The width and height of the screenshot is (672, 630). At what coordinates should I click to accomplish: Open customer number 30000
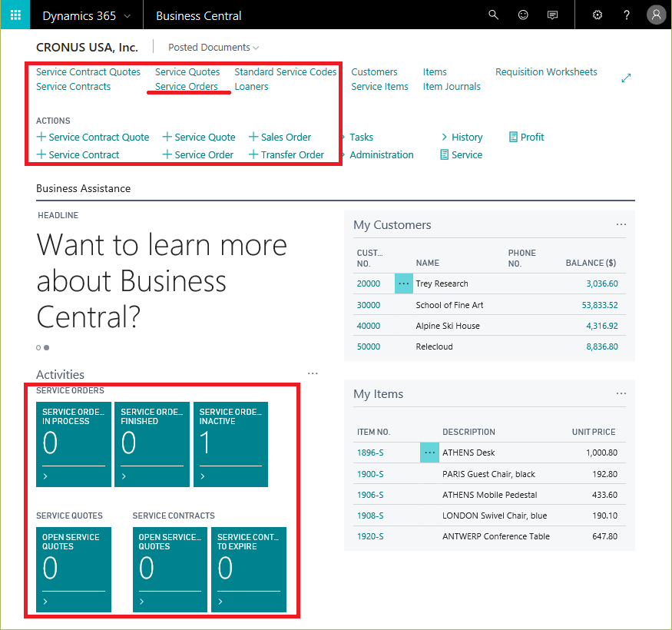point(369,305)
